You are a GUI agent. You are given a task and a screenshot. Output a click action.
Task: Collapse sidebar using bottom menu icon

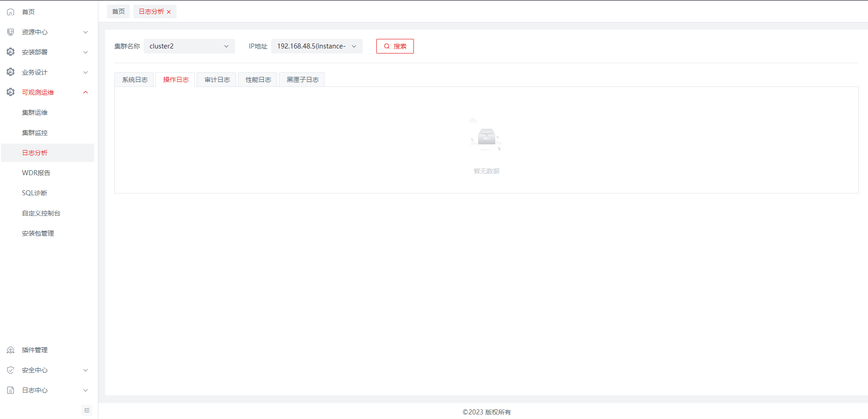(x=87, y=410)
